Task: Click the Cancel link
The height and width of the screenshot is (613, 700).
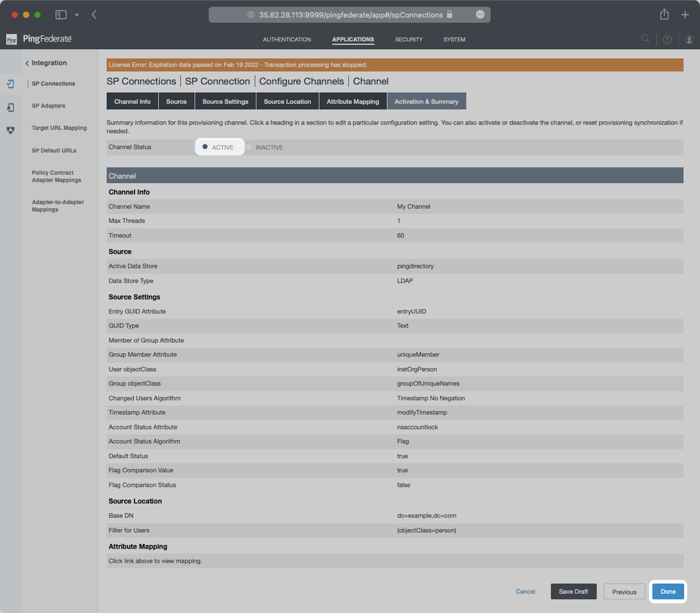Action: pos(525,591)
